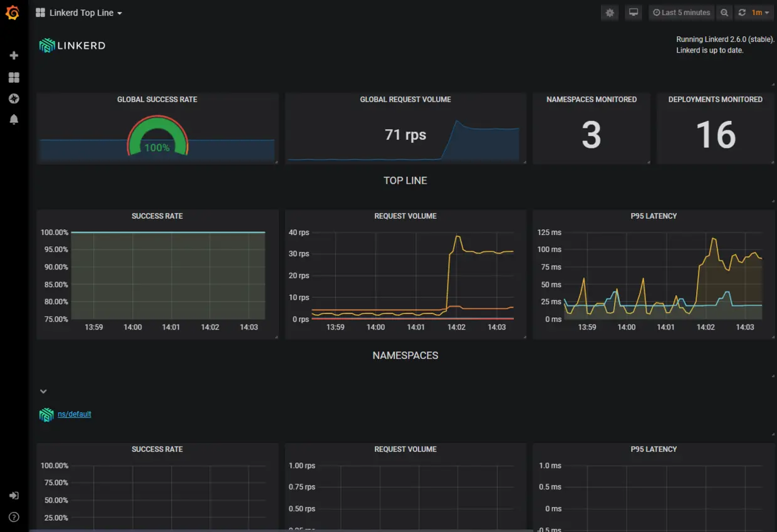Open the Alerting bell icon
This screenshot has height=532, width=777.
point(13,119)
